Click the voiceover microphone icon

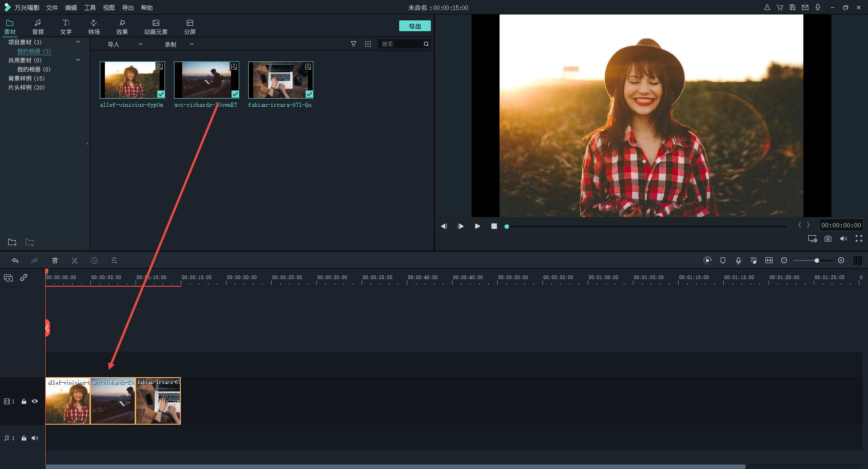[x=738, y=261]
